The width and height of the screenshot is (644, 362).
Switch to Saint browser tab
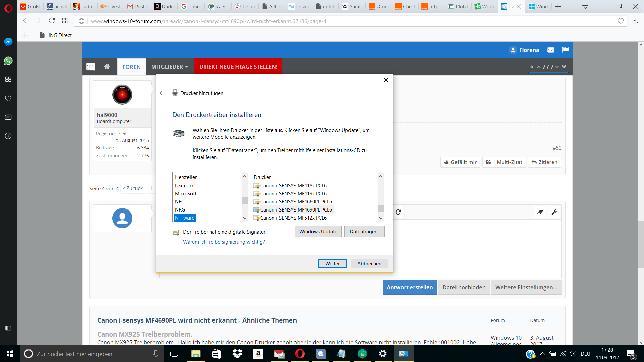click(352, 6)
